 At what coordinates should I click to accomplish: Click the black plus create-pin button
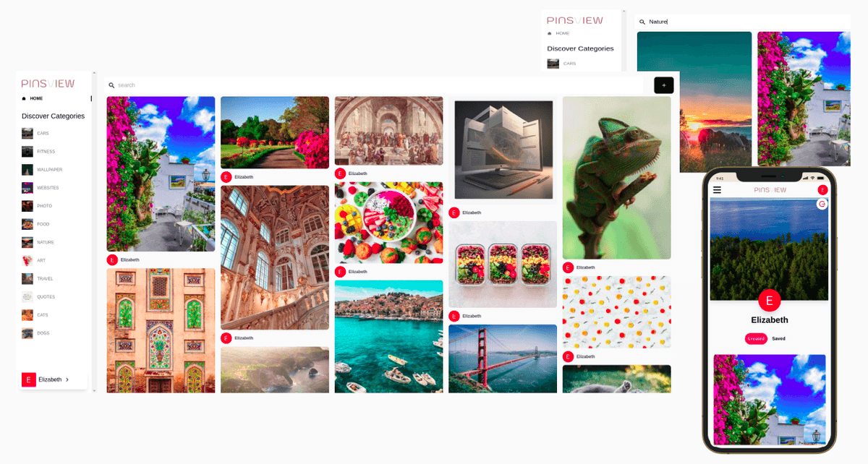[x=664, y=85]
